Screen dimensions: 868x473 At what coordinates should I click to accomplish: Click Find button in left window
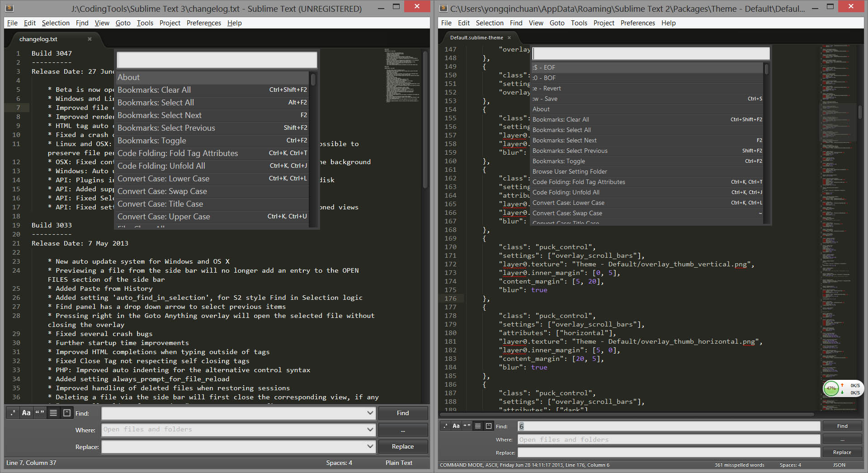pos(403,413)
